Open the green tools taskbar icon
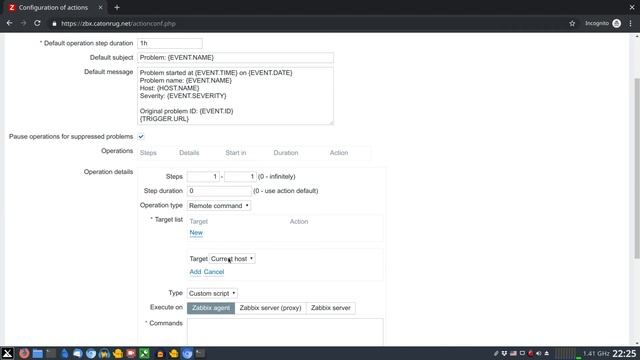 pyautogui.click(x=144, y=353)
